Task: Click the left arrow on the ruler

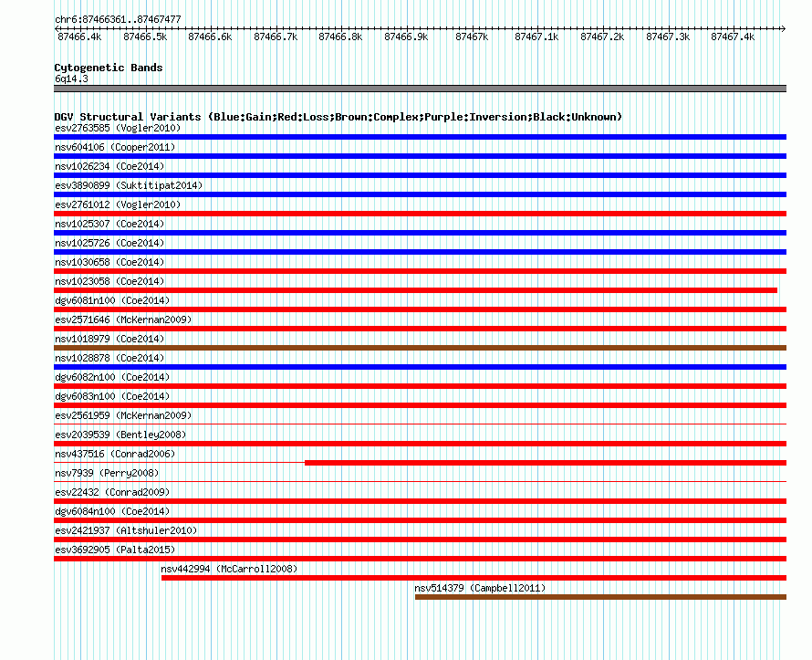Action: (x=57, y=28)
